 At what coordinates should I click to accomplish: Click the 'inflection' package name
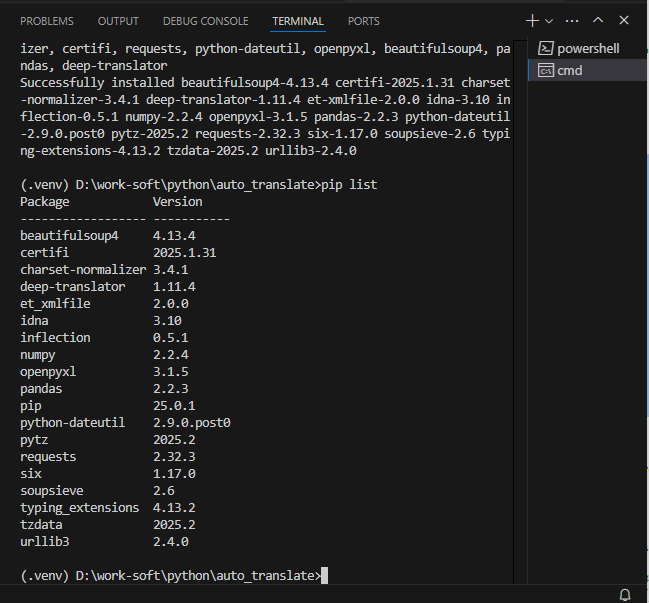[x=55, y=337]
